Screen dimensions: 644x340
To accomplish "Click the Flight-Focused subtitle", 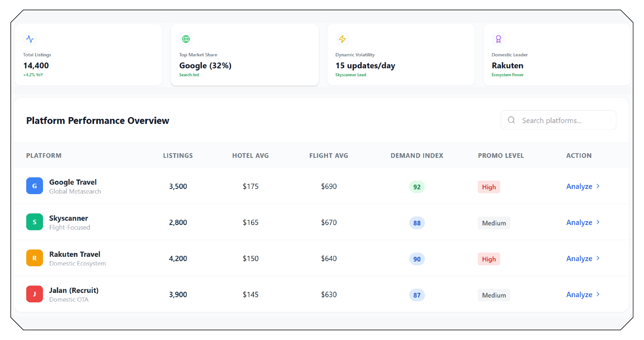I will pyautogui.click(x=69, y=228).
